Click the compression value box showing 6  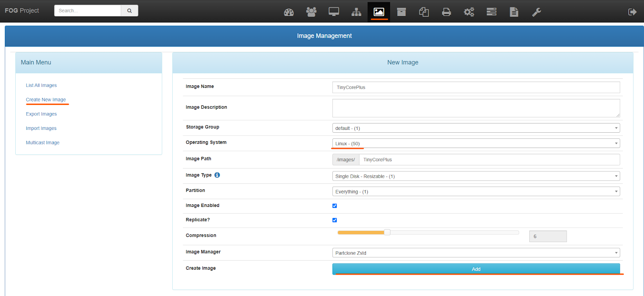548,236
